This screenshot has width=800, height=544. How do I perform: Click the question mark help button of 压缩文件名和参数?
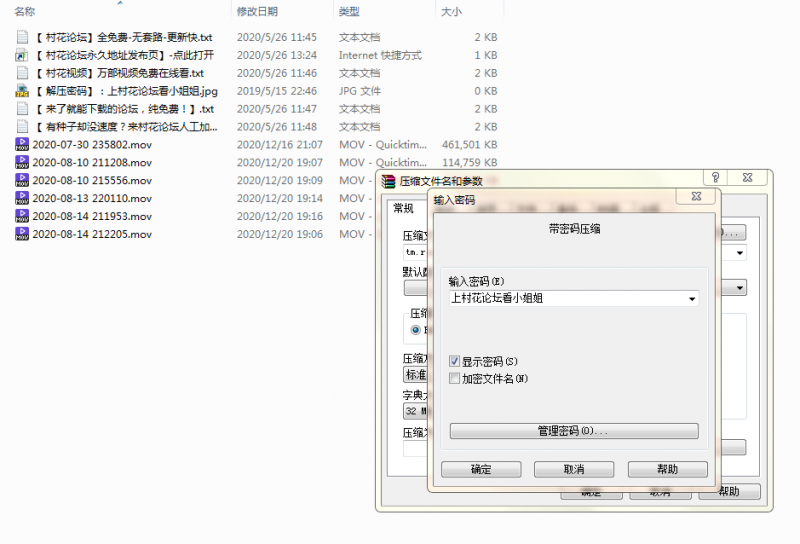[x=715, y=177]
